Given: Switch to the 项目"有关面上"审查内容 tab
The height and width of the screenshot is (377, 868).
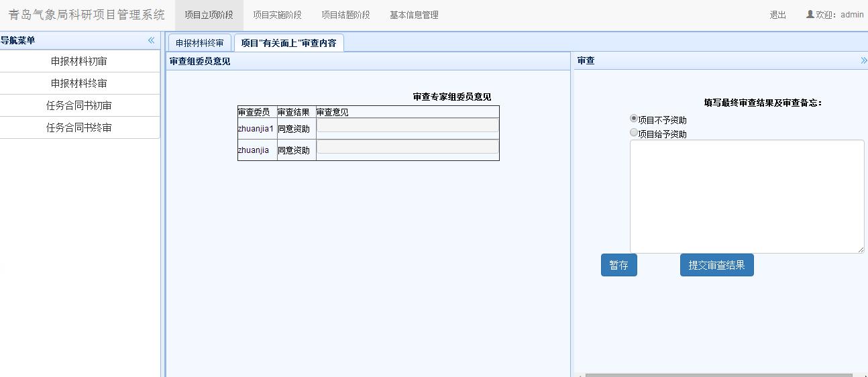Looking at the screenshot, I should coord(289,43).
